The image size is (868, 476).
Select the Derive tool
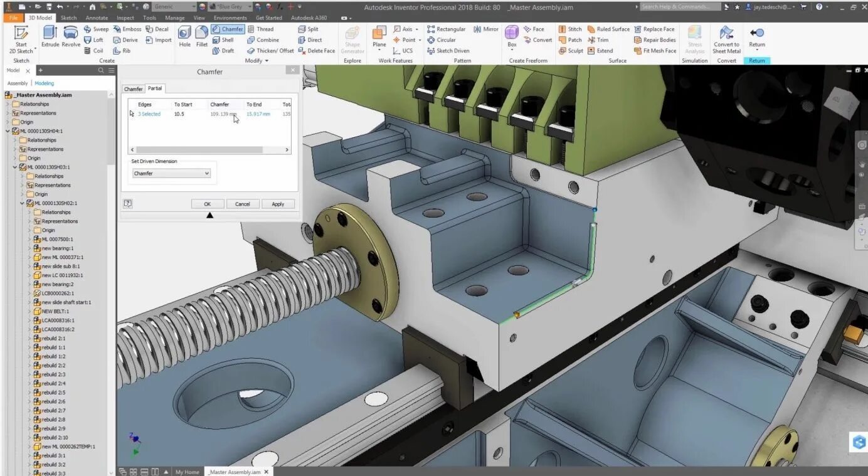click(x=125, y=40)
